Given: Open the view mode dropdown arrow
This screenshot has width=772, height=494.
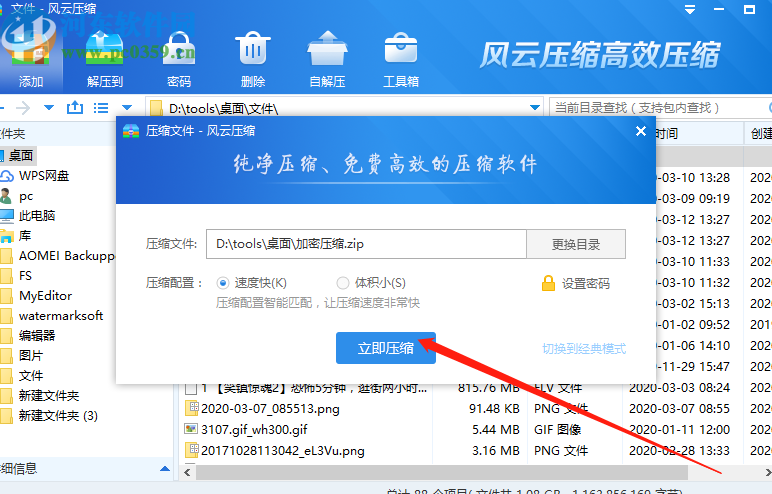Looking at the screenshot, I should pos(127,107).
